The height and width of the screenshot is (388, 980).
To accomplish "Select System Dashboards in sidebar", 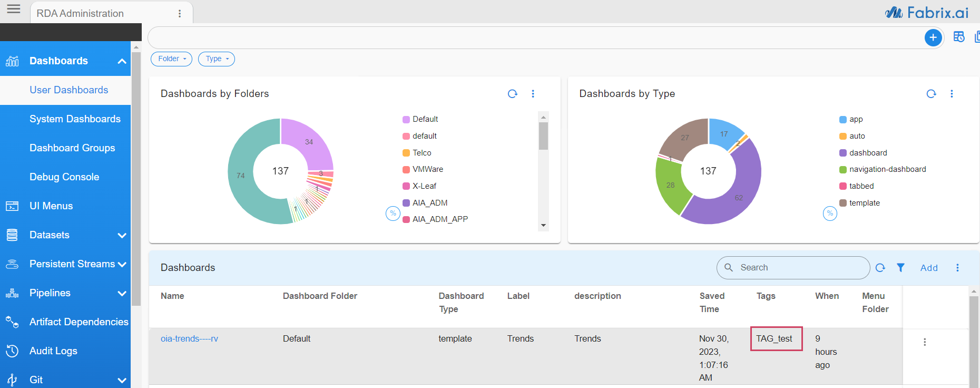I will click(75, 119).
